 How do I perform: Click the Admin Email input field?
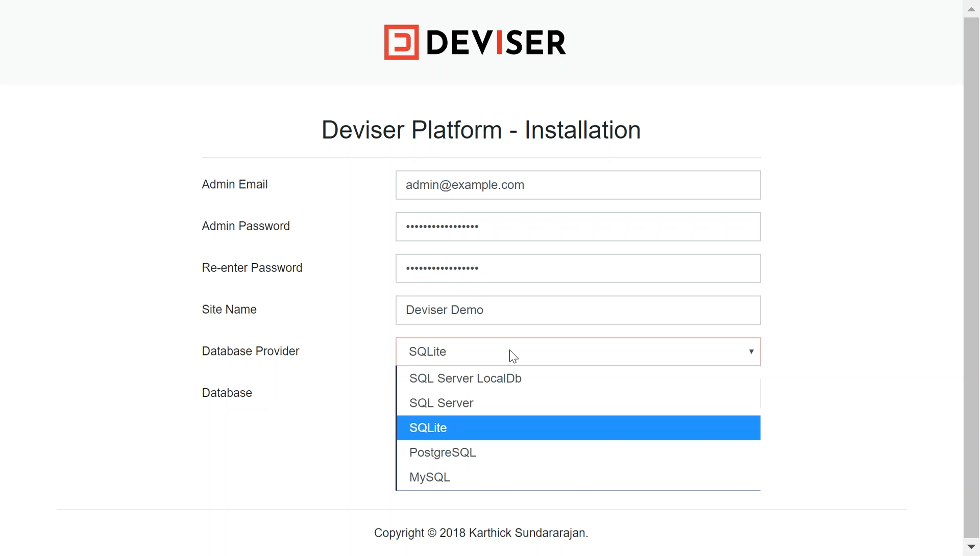click(577, 185)
